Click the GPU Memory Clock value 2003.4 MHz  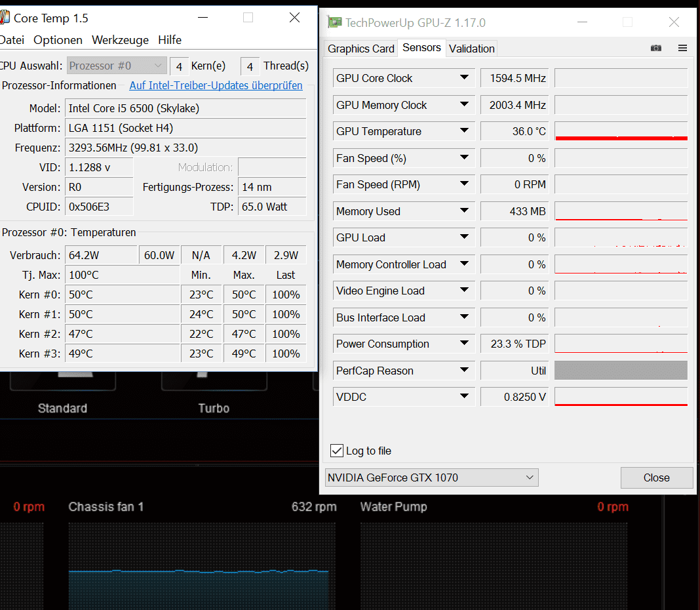click(x=515, y=105)
